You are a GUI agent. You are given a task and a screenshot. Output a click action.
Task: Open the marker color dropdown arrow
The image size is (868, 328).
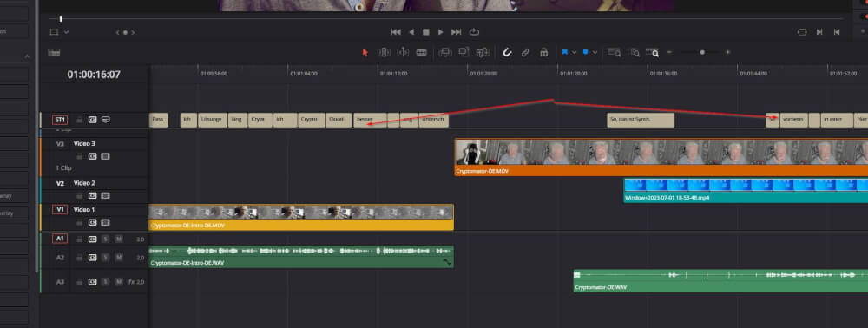pyautogui.click(x=595, y=52)
